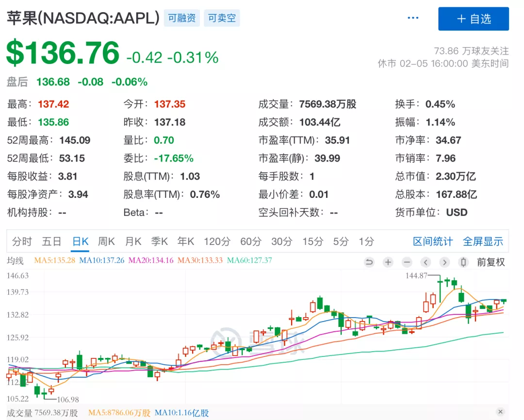The height and width of the screenshot is (420, 524).
Task: Click the 市盈率(静) value 39.99
Action: 327,159
